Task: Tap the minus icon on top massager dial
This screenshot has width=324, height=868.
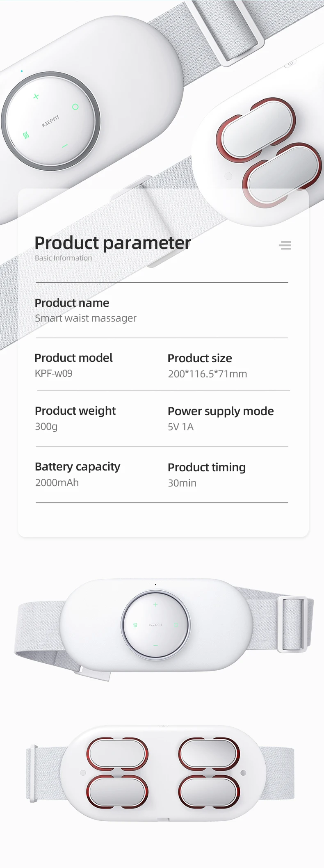Action: tap(65, 146)
